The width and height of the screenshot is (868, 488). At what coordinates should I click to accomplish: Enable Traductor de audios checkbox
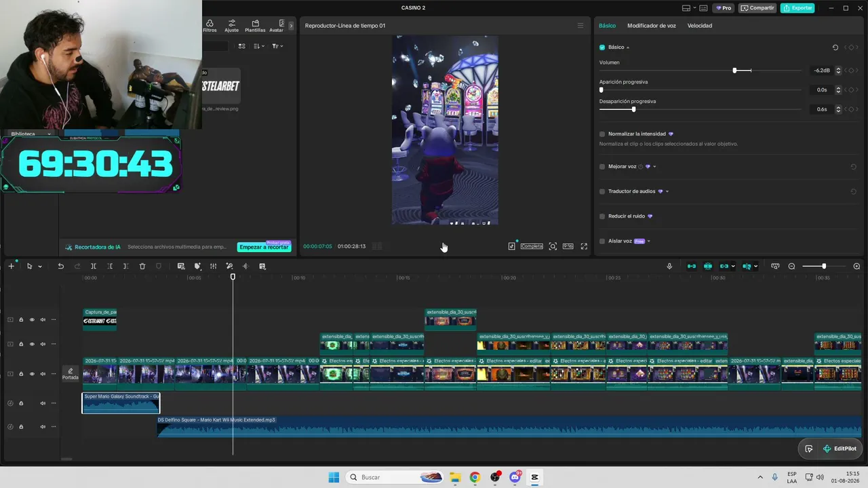click(x=602, y=191)
